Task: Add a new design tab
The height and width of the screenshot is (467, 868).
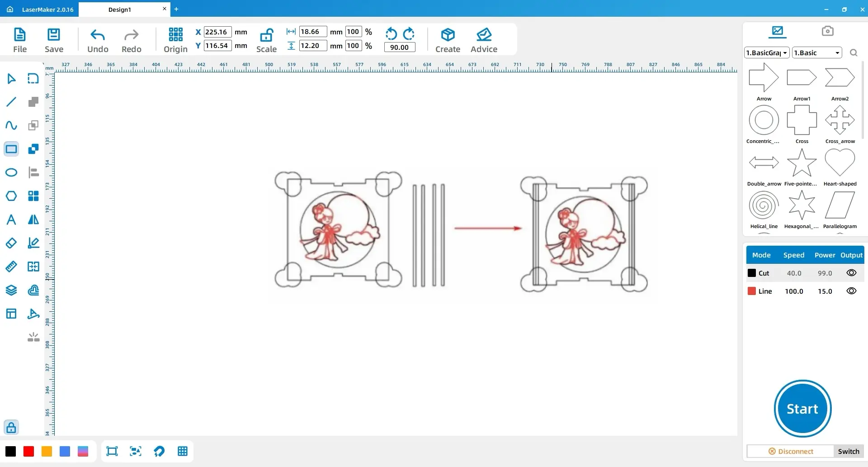Action: 176,9
